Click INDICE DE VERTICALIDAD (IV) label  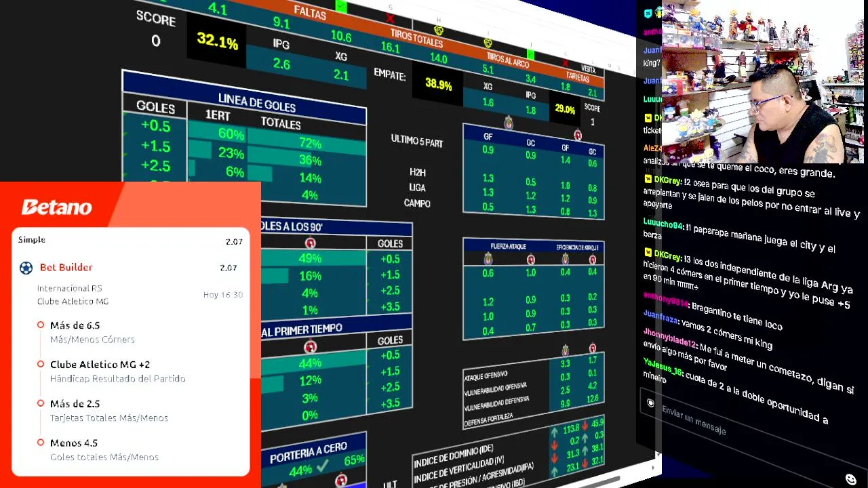(458, 469)
